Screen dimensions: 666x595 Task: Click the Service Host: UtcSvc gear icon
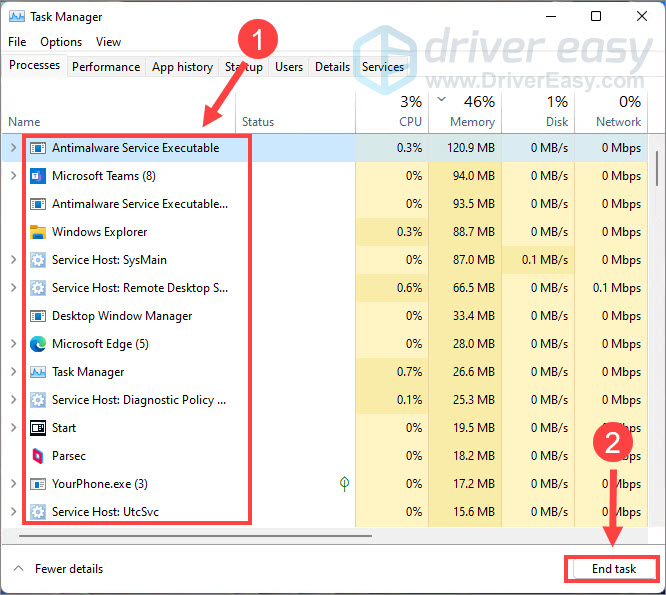click(x=38, y=512)
